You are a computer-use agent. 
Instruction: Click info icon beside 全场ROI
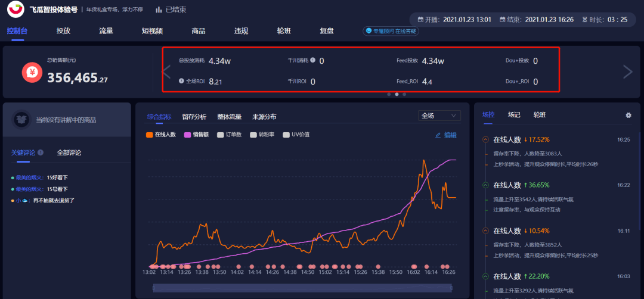(x=181, y=81)
